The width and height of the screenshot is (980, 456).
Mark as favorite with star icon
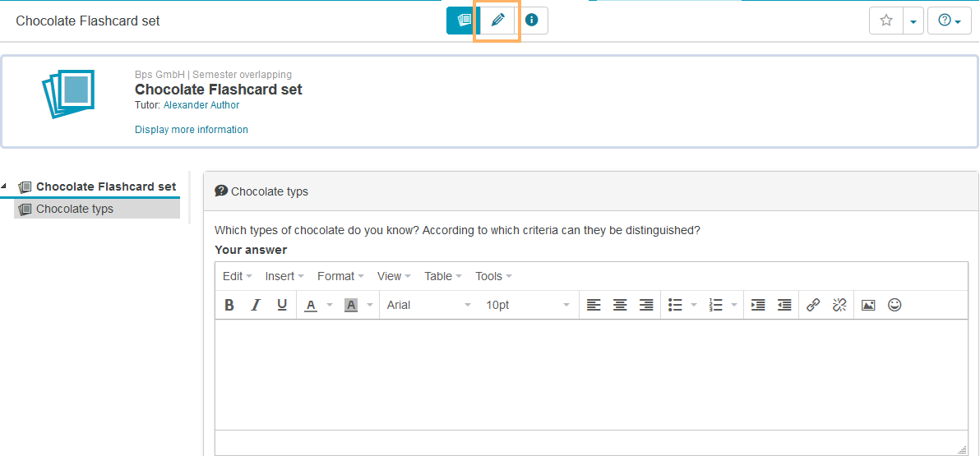tap(886, 21)
